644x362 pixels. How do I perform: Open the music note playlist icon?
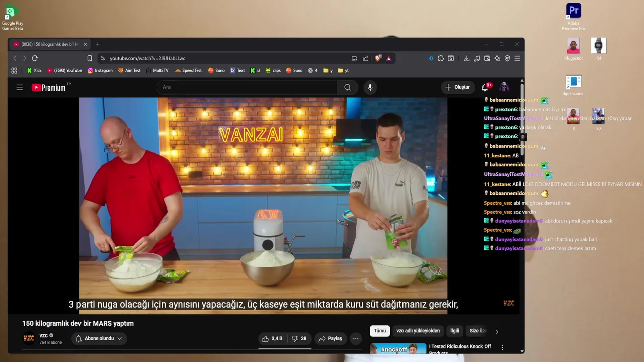click(x=477, y=58)
